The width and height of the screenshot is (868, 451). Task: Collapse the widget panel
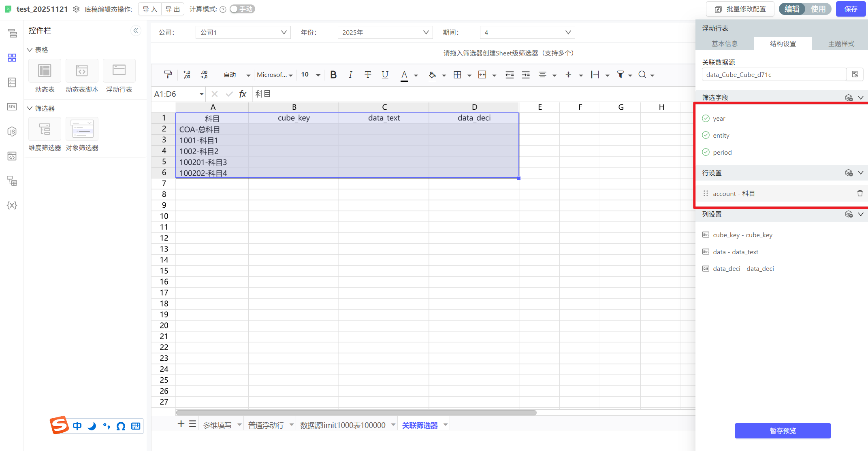(136, 30)
